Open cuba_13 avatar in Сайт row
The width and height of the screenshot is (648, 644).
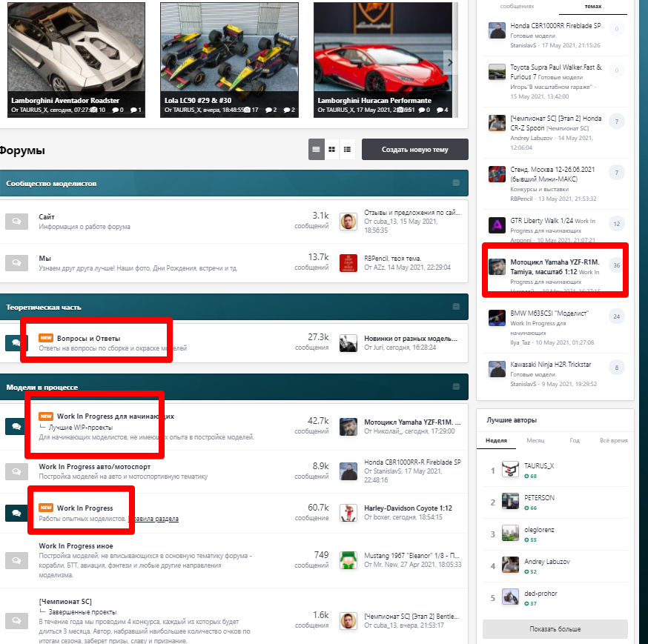348,221
